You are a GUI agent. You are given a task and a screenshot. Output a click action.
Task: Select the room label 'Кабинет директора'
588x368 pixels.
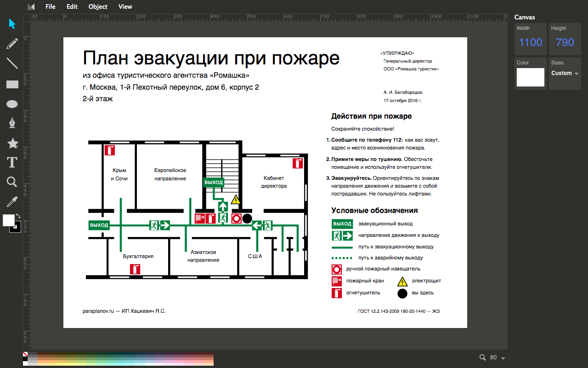[x=274, y=182]
